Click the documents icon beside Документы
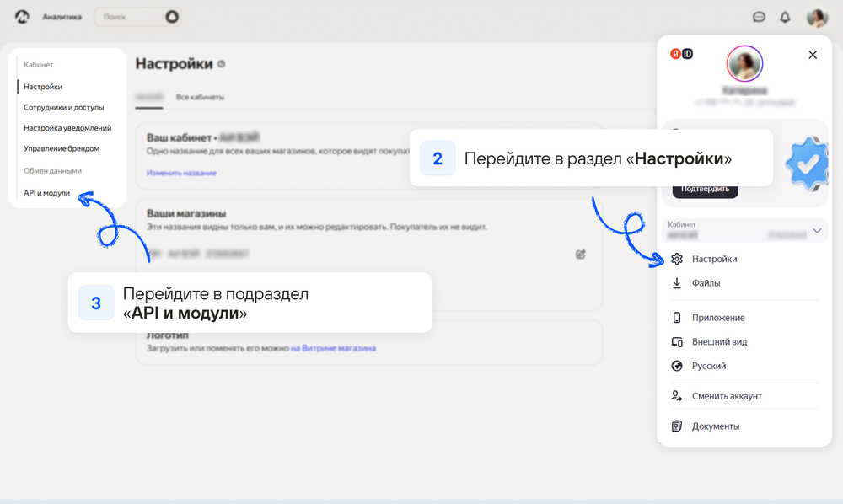The height and width of the screenshot is (504, 843). pos(677,426)
